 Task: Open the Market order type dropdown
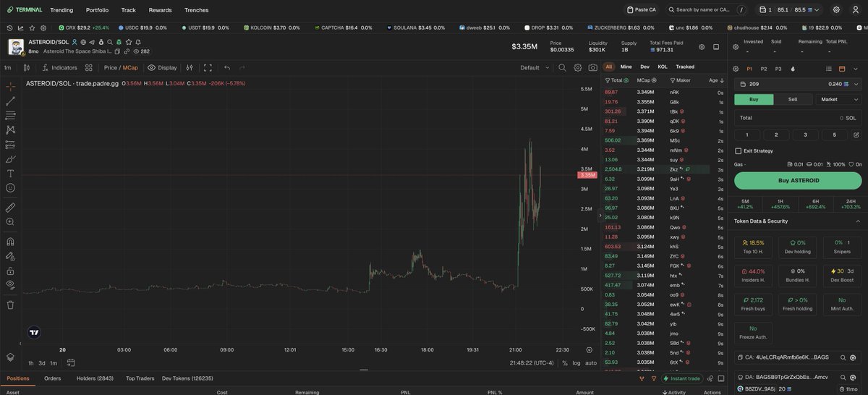838,99
